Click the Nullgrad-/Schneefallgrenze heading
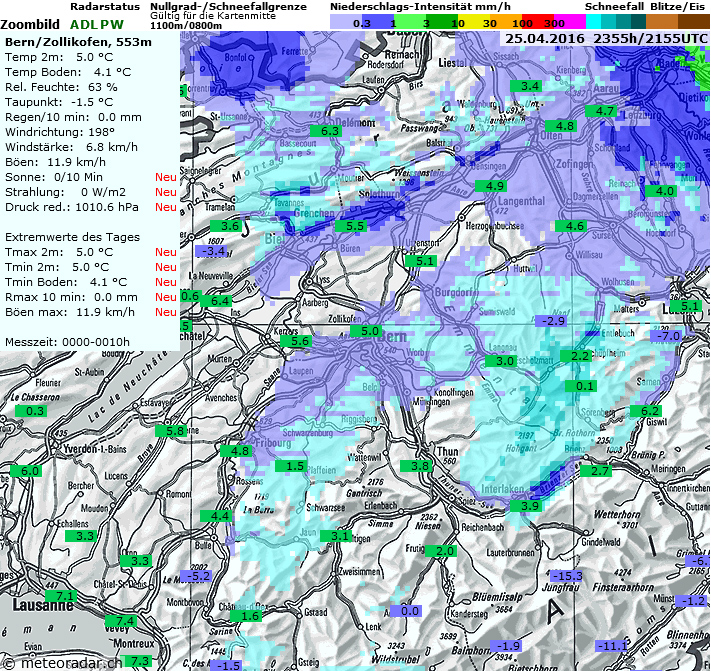The width and height of the screenshot is (711, 671). coord(228,7)
